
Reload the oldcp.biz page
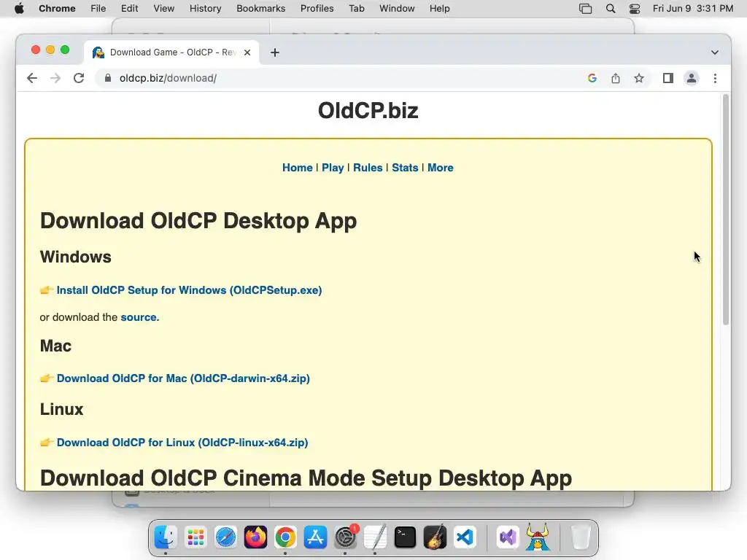pyautogui.click(x=79, y=78)
